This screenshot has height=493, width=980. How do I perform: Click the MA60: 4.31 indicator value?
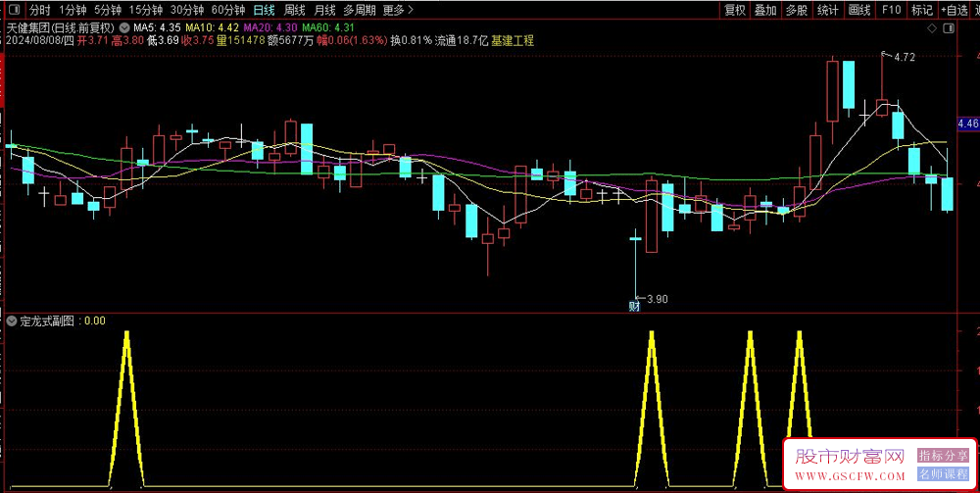pyautogui.click(x=328, y=27)
